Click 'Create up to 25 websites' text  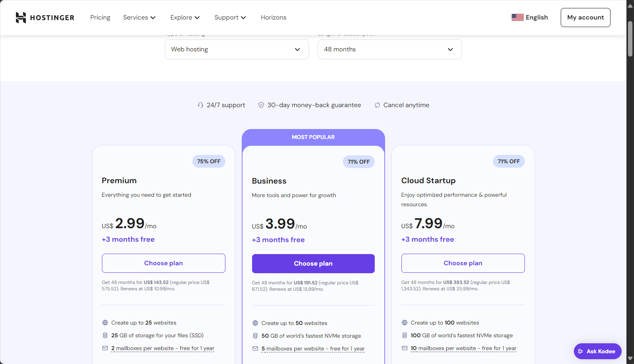click(x=144, y=323)
